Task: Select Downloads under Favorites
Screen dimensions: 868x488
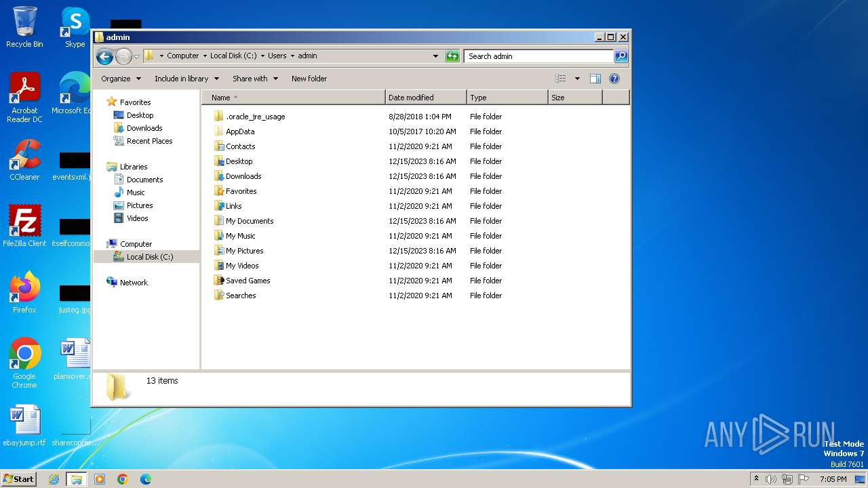Action: 144,128
